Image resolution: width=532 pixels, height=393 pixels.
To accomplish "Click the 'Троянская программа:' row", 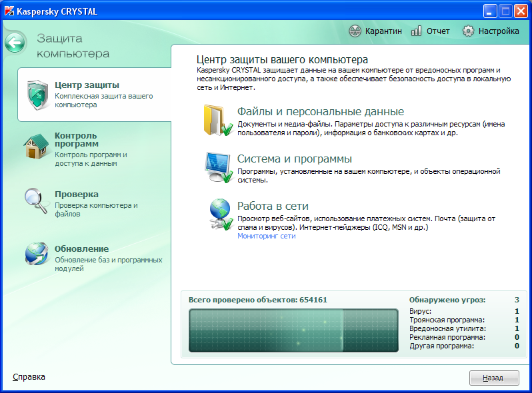I will pos(464,320).
